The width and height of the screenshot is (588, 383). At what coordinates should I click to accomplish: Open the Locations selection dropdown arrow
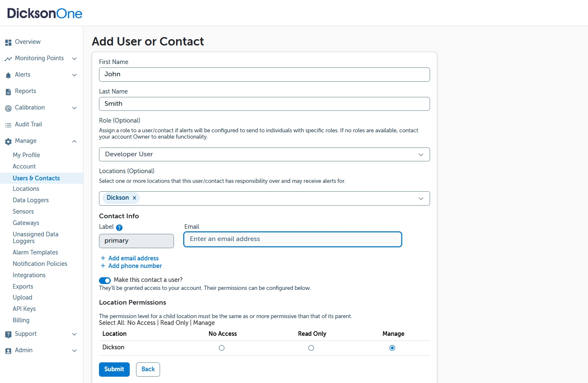421,198
